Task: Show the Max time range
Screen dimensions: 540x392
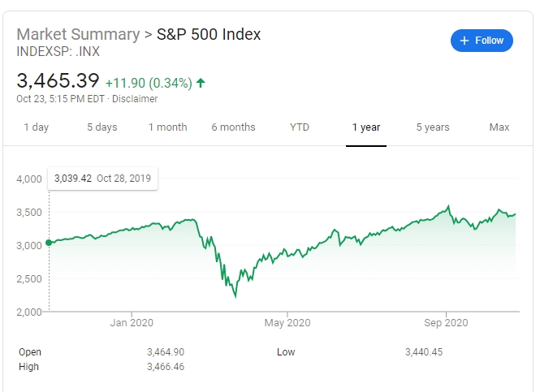Action: coord(499,127)
